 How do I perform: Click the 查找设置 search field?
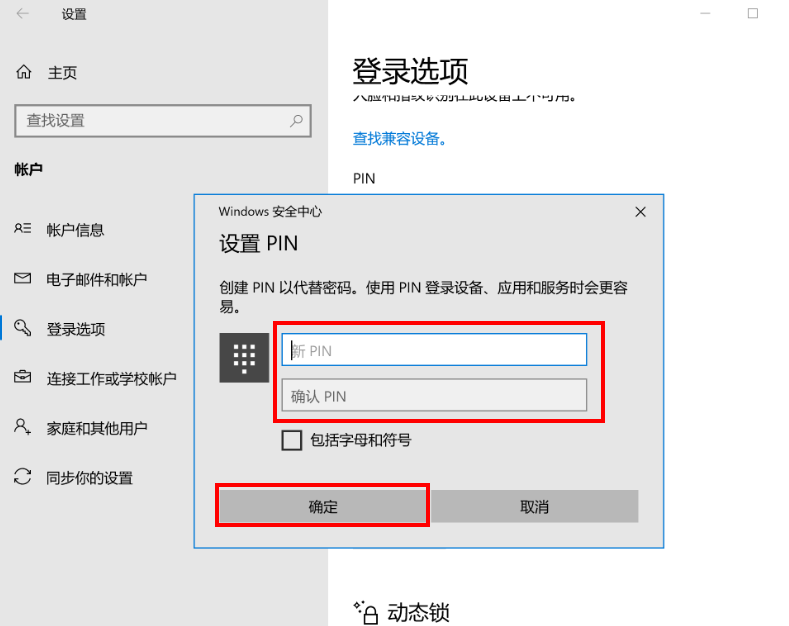coord(150,121)
